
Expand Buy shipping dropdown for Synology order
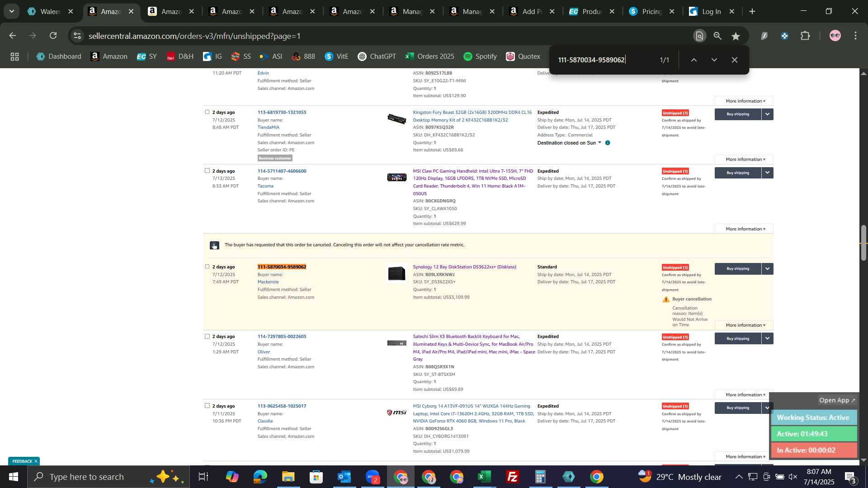[768, 269]
